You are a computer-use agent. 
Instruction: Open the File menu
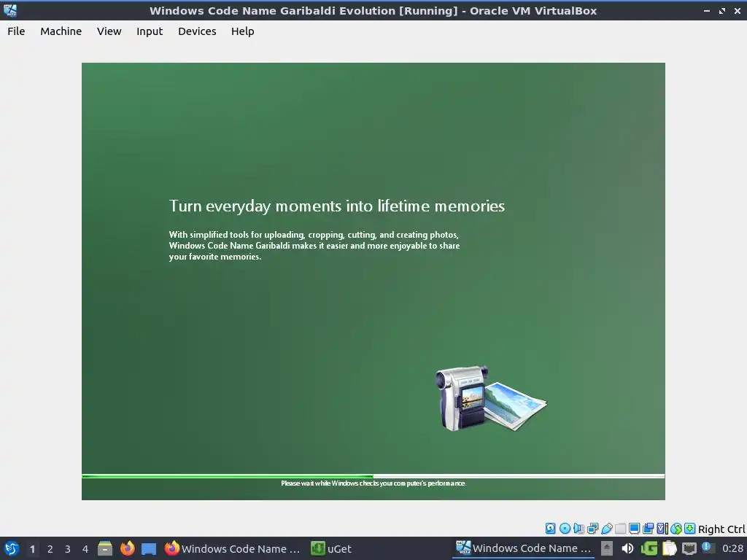click(x=16, y=31)
